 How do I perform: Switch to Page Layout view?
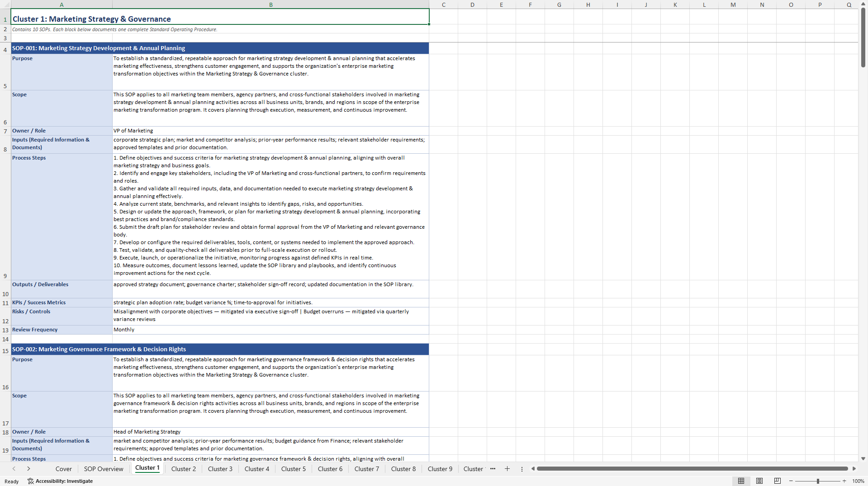coord(759,481)
